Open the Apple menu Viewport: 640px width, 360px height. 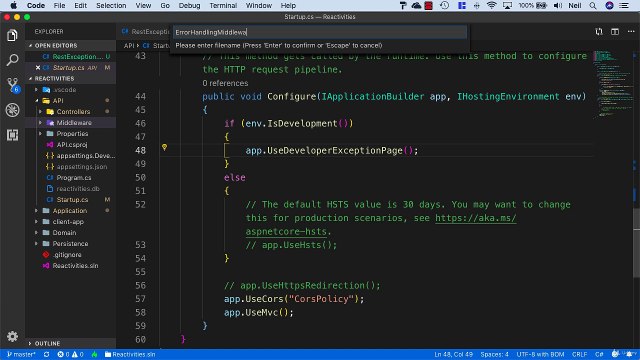pyautogui.click(x=13, y=5)
